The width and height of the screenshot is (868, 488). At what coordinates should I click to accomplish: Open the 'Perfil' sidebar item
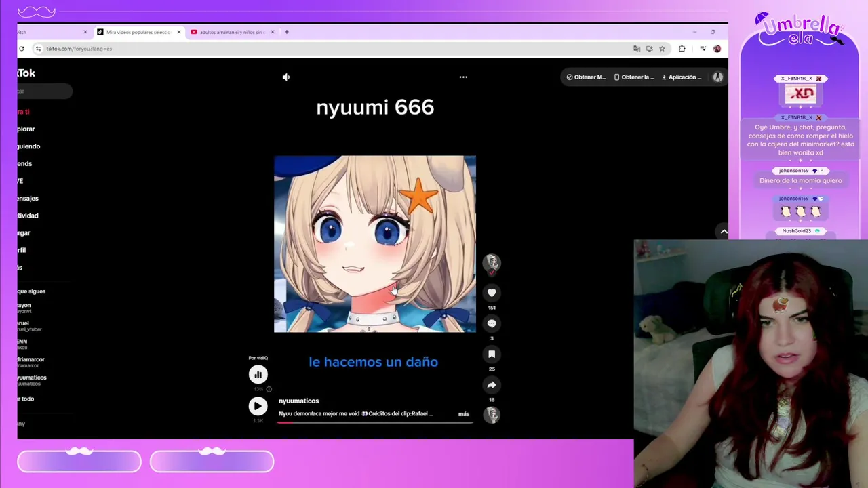coord(22,250)
